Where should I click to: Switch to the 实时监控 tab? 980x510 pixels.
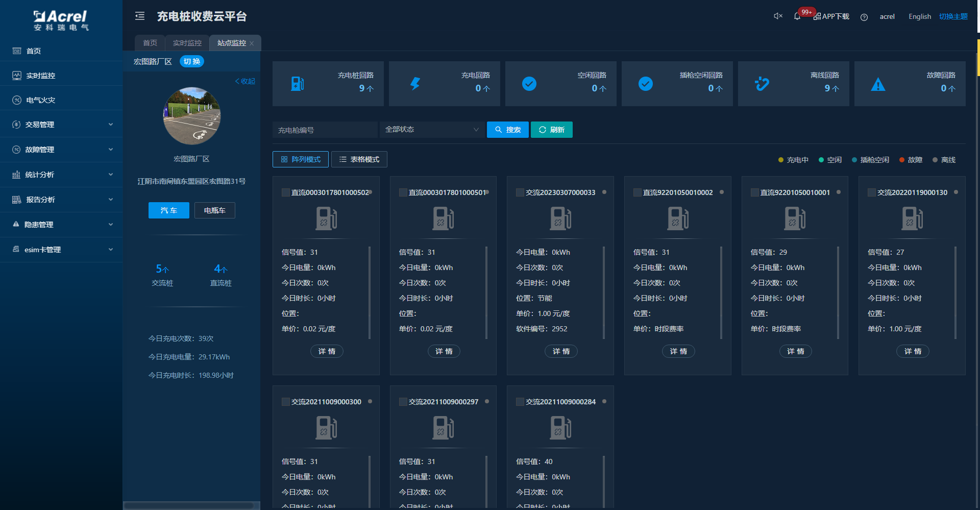point(187,43)
